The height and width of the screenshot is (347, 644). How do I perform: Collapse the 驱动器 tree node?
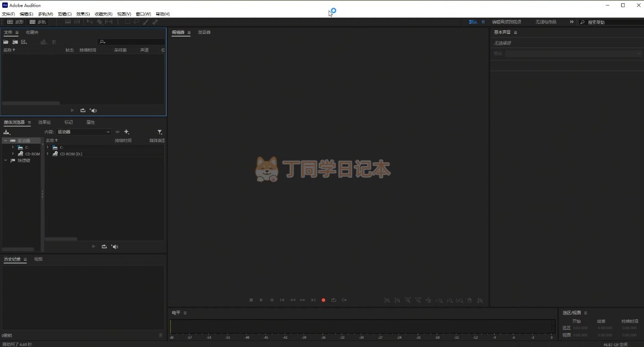6,141
